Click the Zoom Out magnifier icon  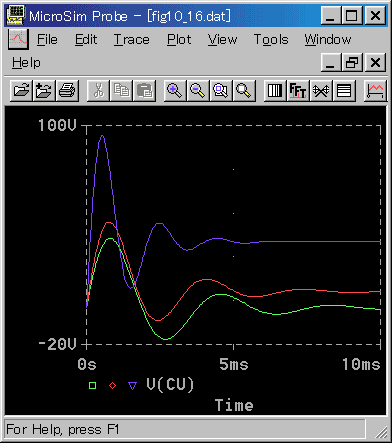click(x=198, y=90)
